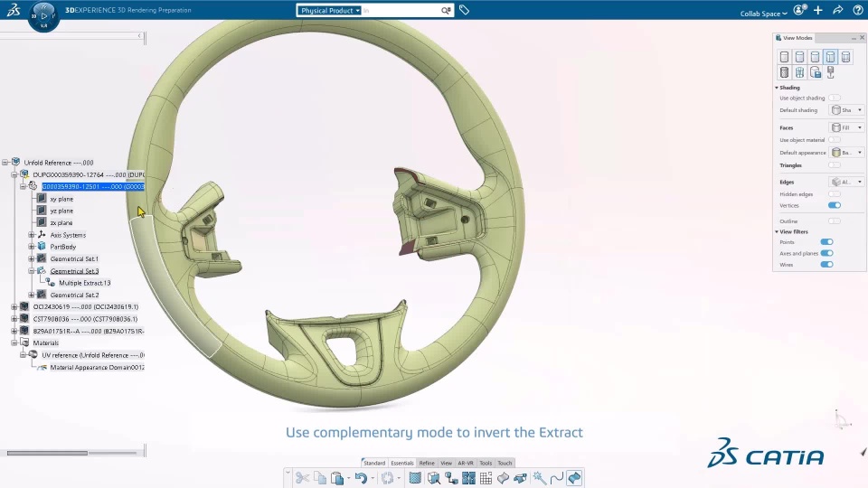Open the user profile icon
The height and width of the screenshot is (488, 868).
[x=799, y=10]
